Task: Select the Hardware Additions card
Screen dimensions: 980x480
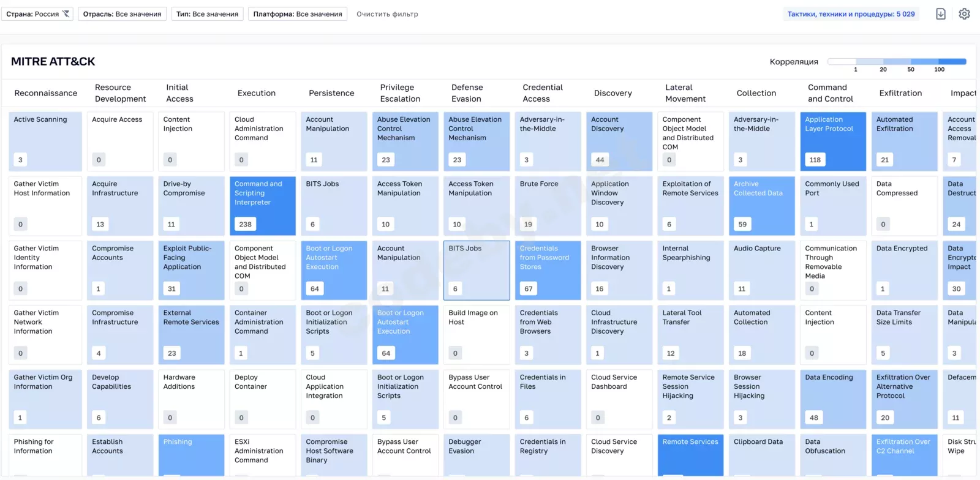Action: pyautogui.click(x=191, y=399)
